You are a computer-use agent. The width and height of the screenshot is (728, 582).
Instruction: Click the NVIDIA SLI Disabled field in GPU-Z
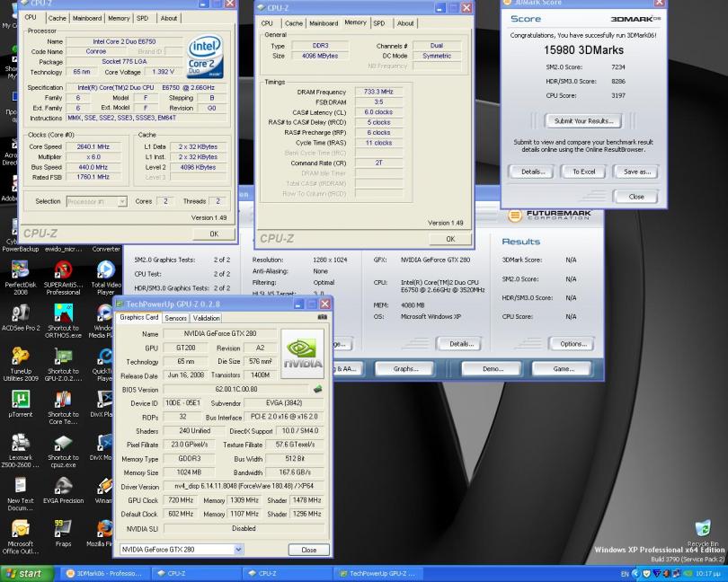coord(244,529)
